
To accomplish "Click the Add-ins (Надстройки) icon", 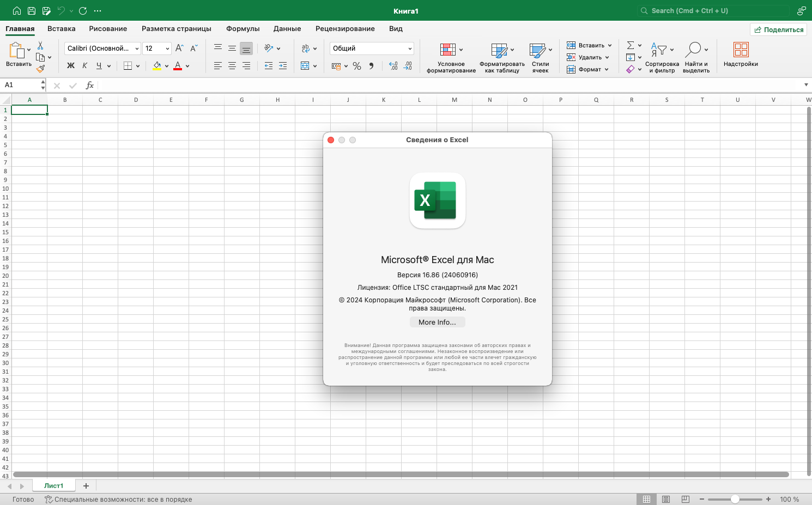I will [x=741, y=50].
